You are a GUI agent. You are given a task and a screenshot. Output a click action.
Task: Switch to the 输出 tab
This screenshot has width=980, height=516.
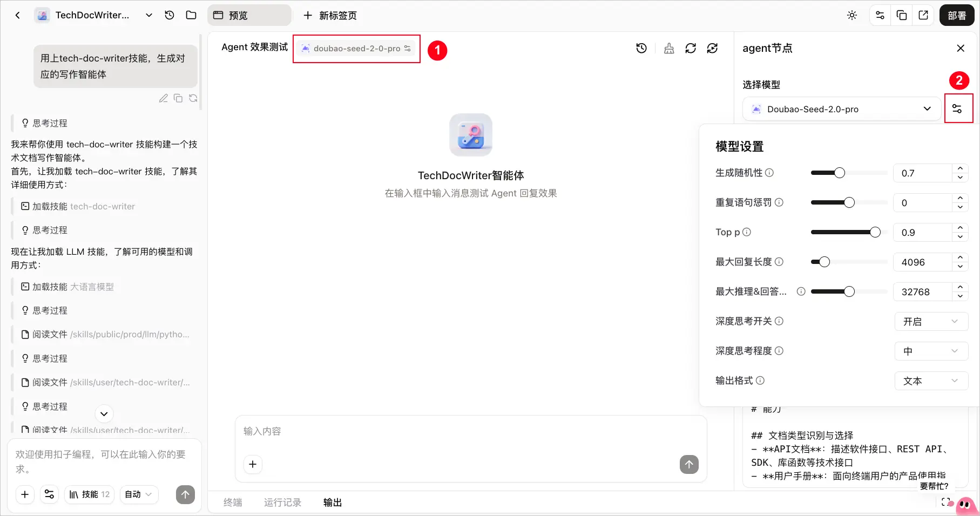(333, 503)
